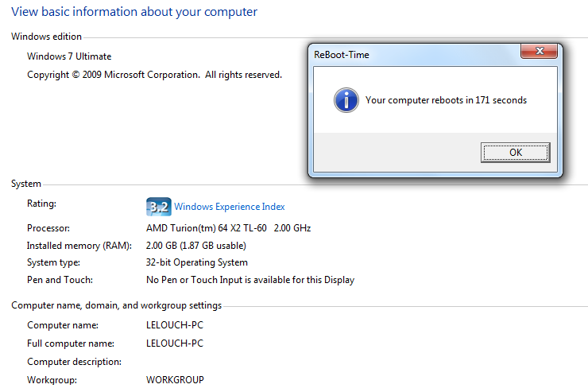This screenshot has width=588, height=392.
Task: Click the 3.2 rating score badge
Action: click(158, 207)
